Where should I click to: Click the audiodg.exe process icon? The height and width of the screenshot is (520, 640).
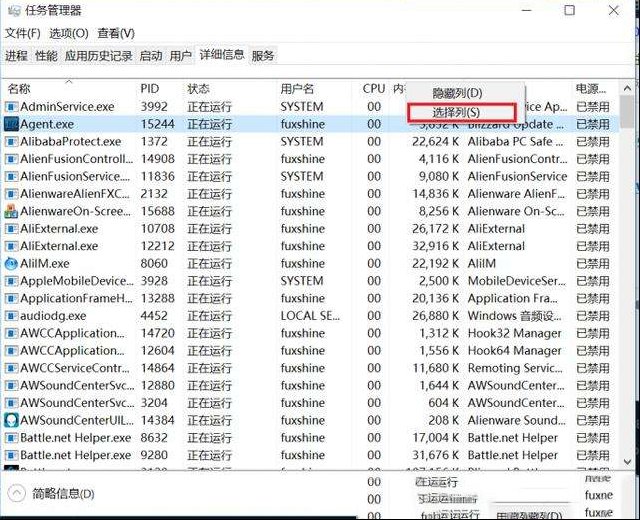11,316
